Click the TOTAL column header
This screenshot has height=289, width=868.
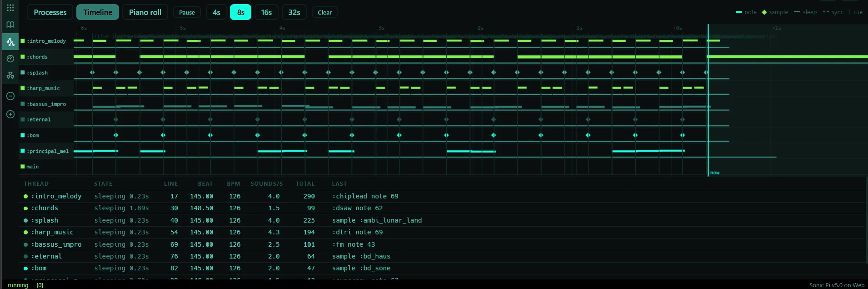tap(305, 184)
